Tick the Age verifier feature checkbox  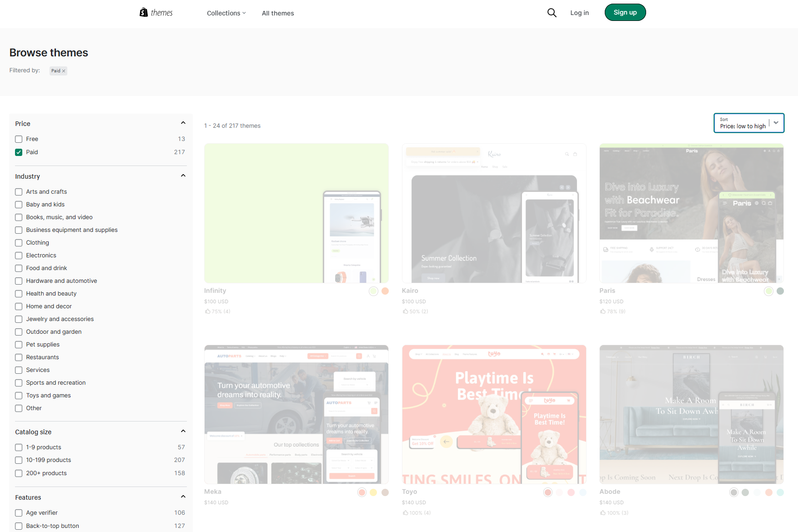click(19, 513)
